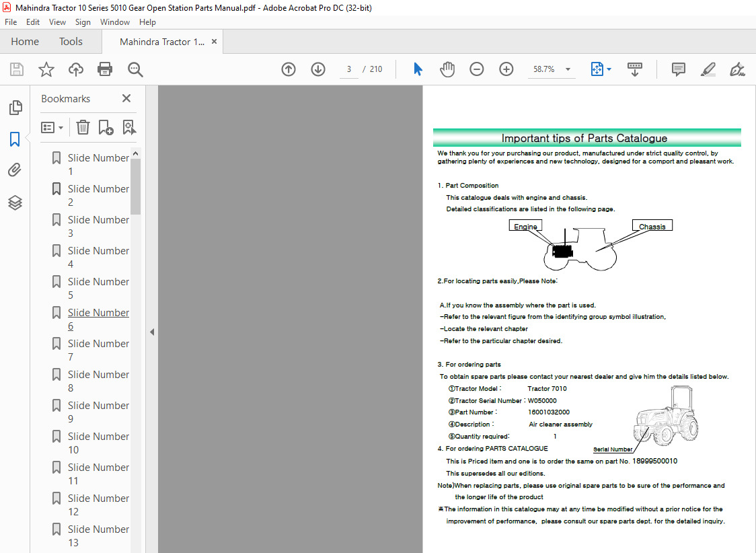Open the Edit menu
The image size is (756, 553).
click(33, 22)
